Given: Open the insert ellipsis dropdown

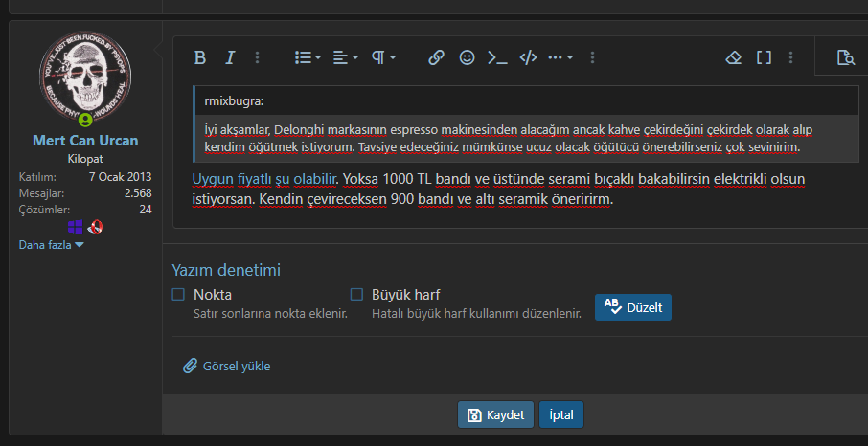Looking at the screenshot, I should tap(560, 57).
